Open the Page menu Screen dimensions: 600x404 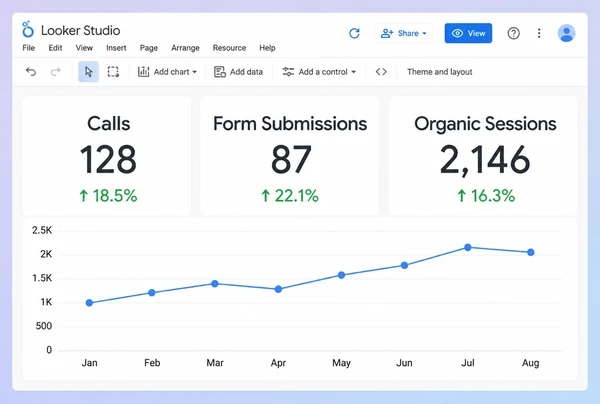click(149, 48)
